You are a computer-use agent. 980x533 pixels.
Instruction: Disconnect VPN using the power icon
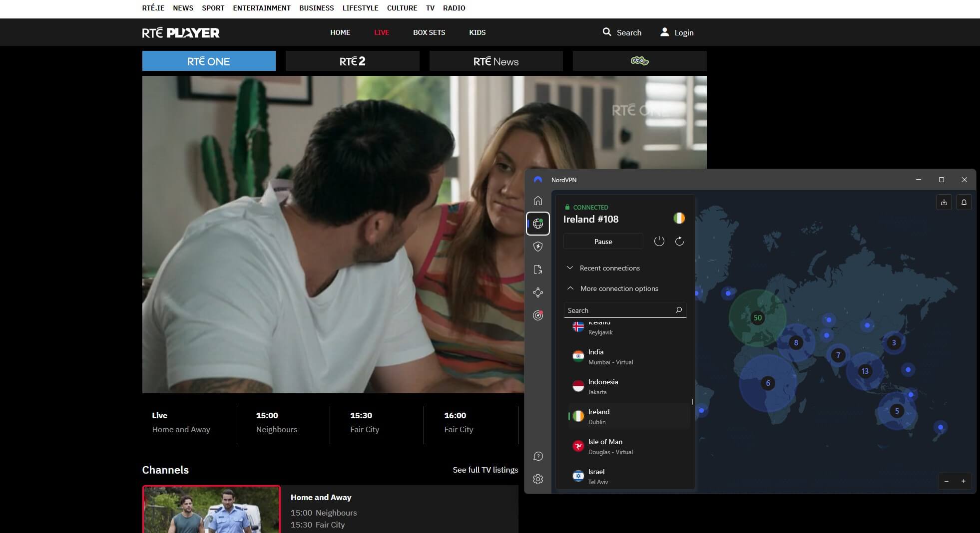[659, 241]
